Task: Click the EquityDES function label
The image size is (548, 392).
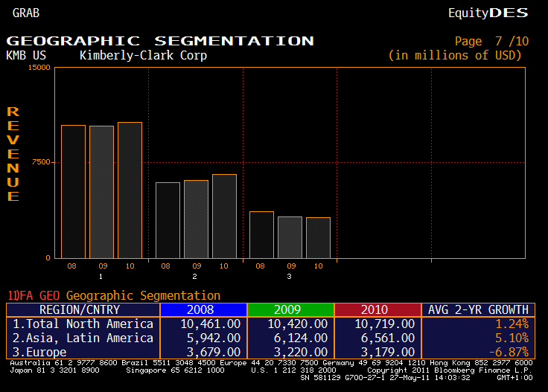Action: tap(488, 13)
